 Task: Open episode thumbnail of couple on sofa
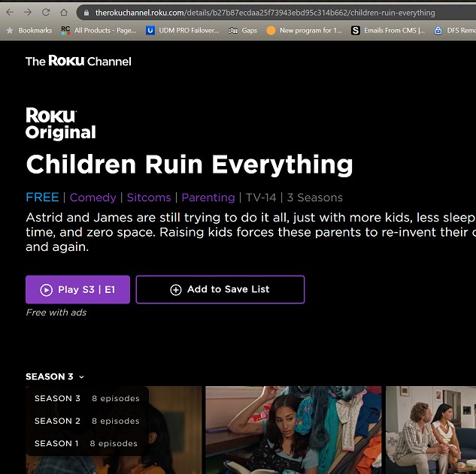(431, 430)
